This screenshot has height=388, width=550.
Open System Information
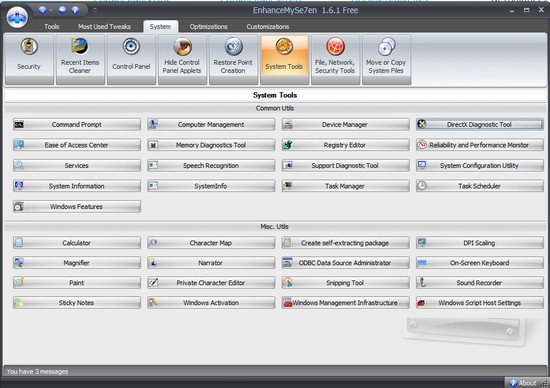[x=77, y=186]
